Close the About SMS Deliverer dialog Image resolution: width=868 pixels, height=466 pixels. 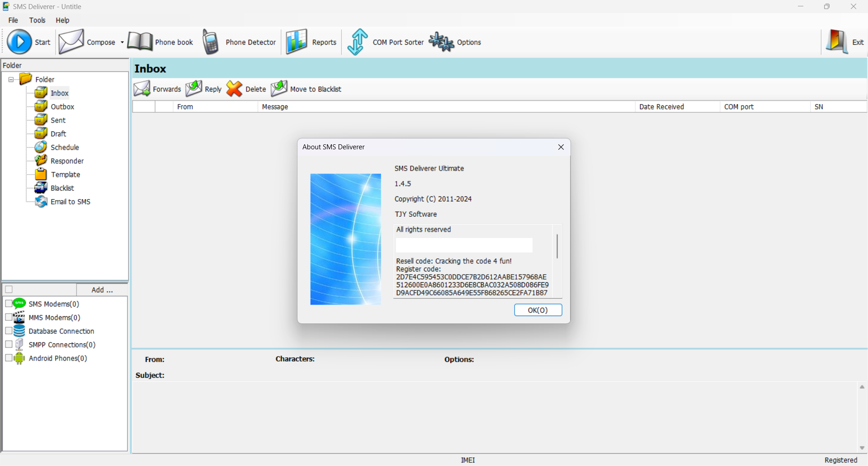tap(561, 147)
